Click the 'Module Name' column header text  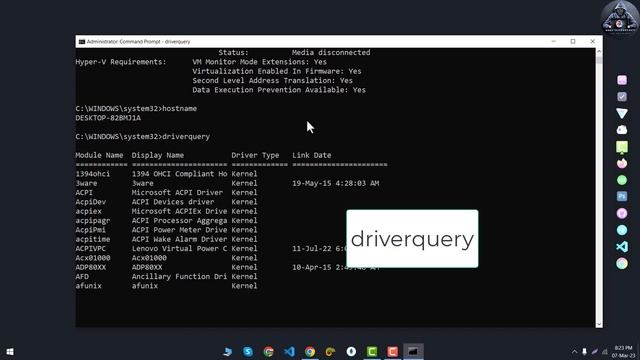[99, 155]
